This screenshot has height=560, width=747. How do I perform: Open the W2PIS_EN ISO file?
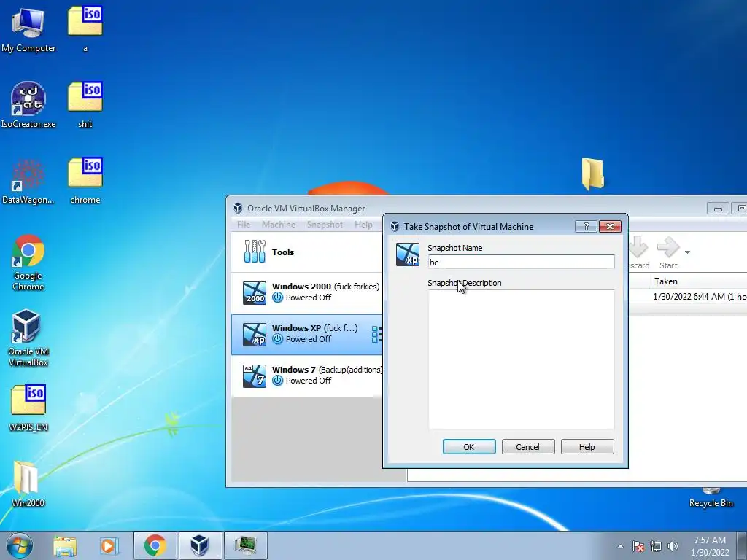tap(28, 408)
